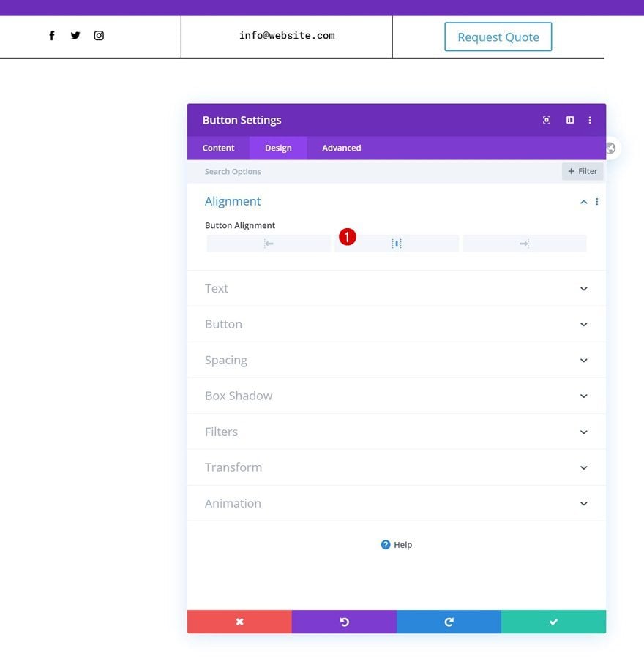Open the Instagram social icon link
The height and width of the screenshot is (667, 644).
point(99,36)
